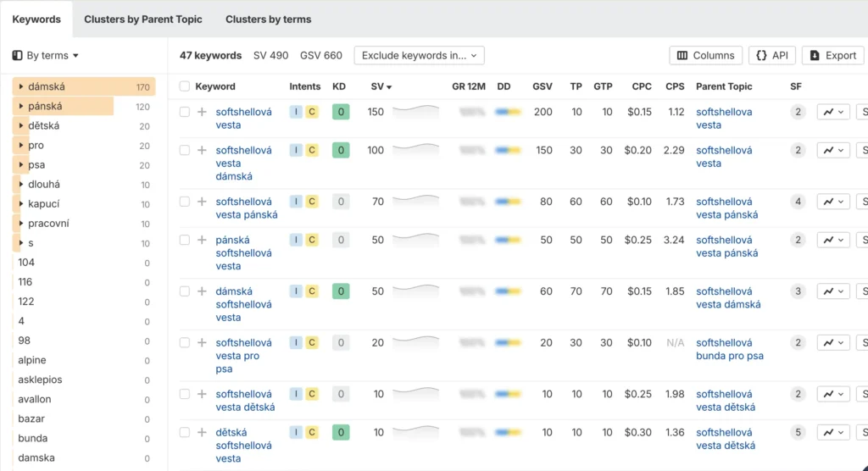The image size is (868, 471).
Task: Open trend chart button for softshellová vesta dětská row
Action: click(x=833, y=394)
